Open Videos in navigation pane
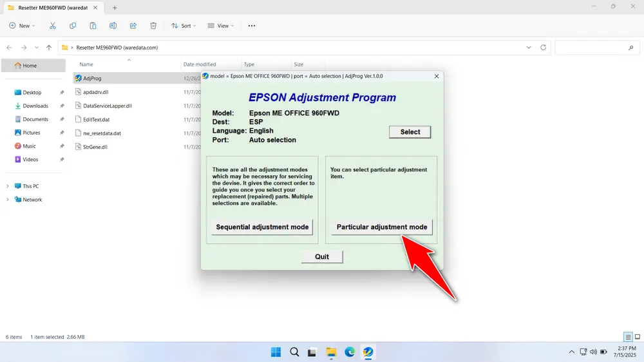The image size is (644, 362). tap(30, 160)
